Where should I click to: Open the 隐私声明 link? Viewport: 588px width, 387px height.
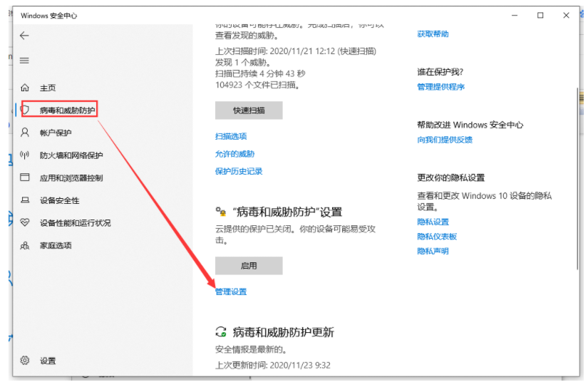tap(433, 252)
